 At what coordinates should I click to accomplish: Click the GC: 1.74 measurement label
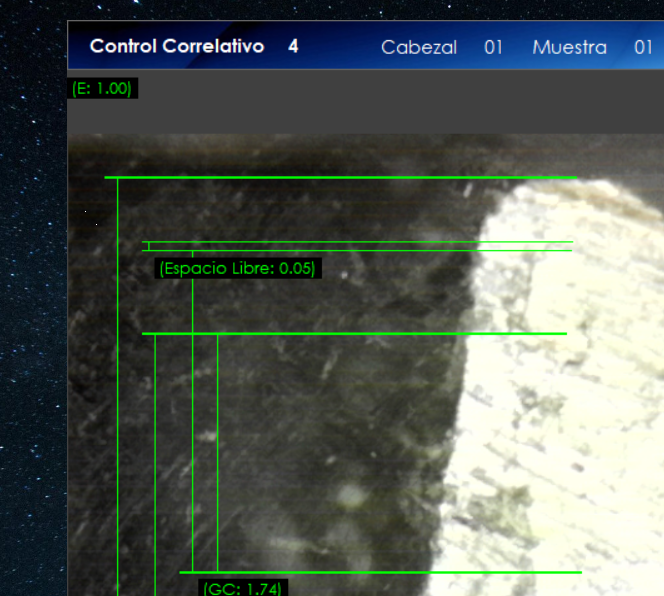242,588
